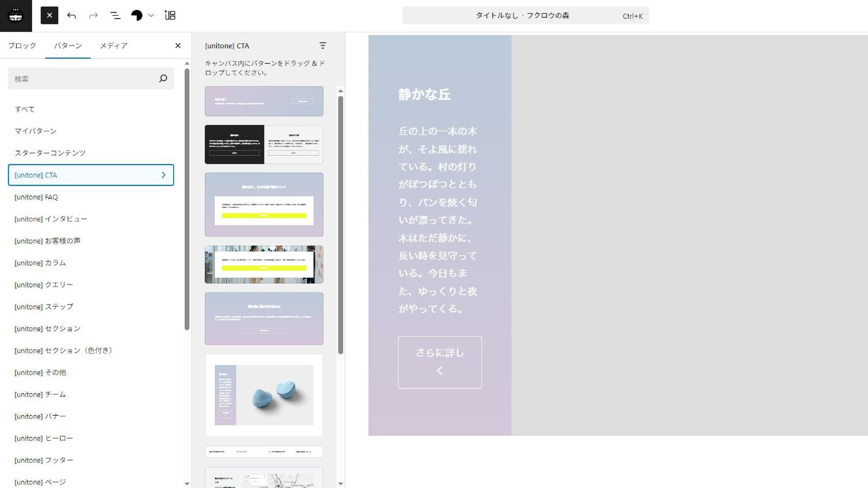Image resolution: width=868 pixels, height=488 pixels.
Task: Expand the [unitone] CTA category chevron
Action: [164, 175]
